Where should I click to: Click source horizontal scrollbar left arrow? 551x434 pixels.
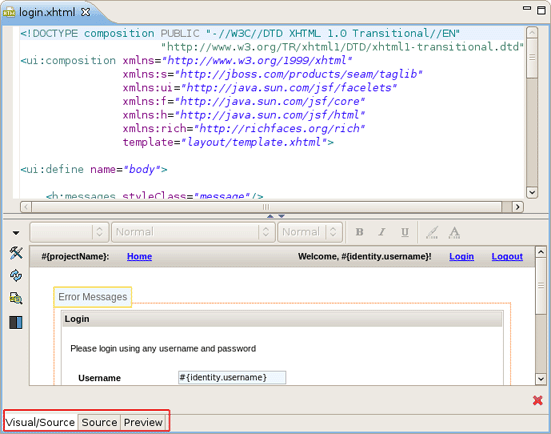pos(26,207)
